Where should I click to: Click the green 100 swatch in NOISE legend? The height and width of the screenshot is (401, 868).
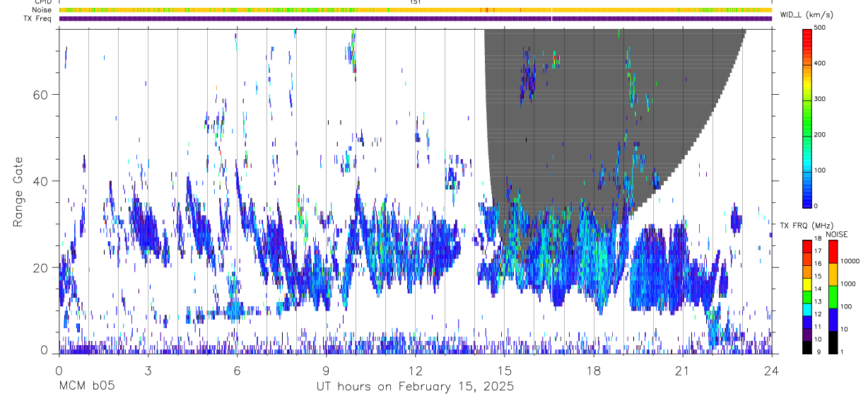pyautogui.click(x=833, y=297)
